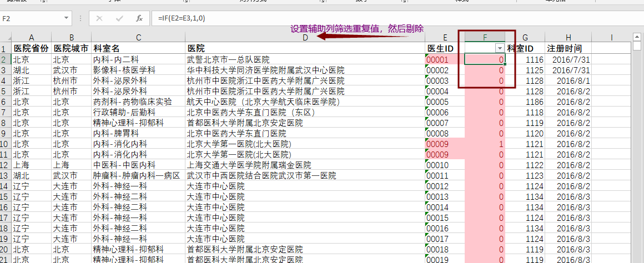
Task: Click inside the Name Box showing F2
Action: [x=31, y=18]
